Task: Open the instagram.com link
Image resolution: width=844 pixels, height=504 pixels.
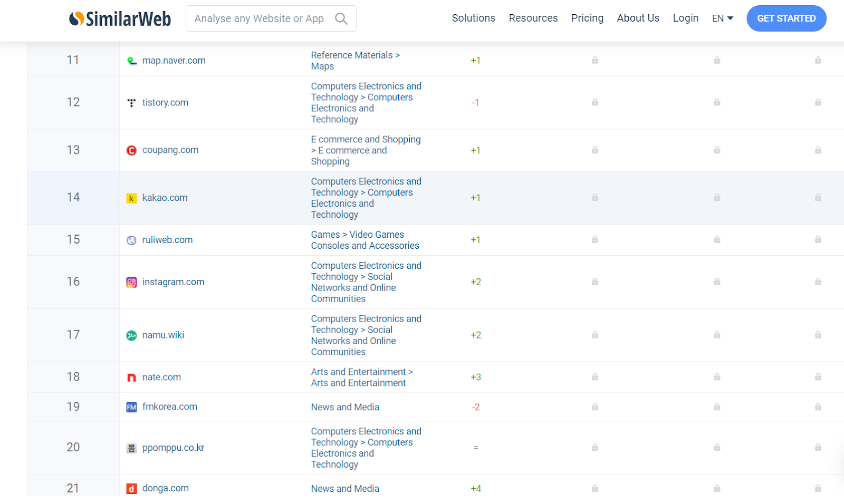Action: click(x=173, y=282)
